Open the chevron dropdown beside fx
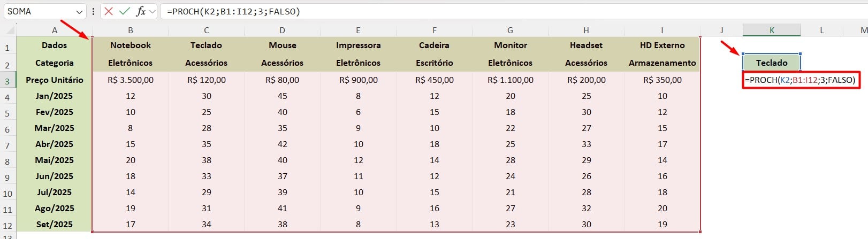This screenshot has width=868, height=239. [153, 11]
